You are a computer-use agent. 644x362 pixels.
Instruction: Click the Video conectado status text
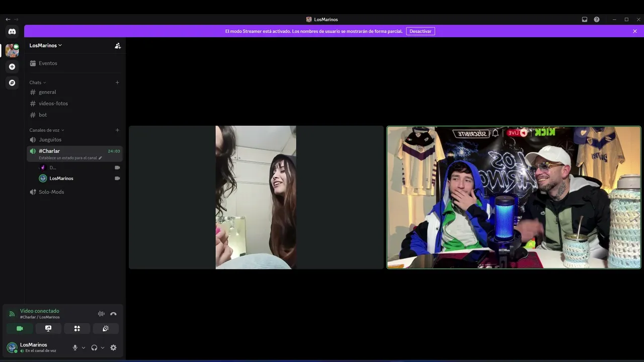click(40, 311)
